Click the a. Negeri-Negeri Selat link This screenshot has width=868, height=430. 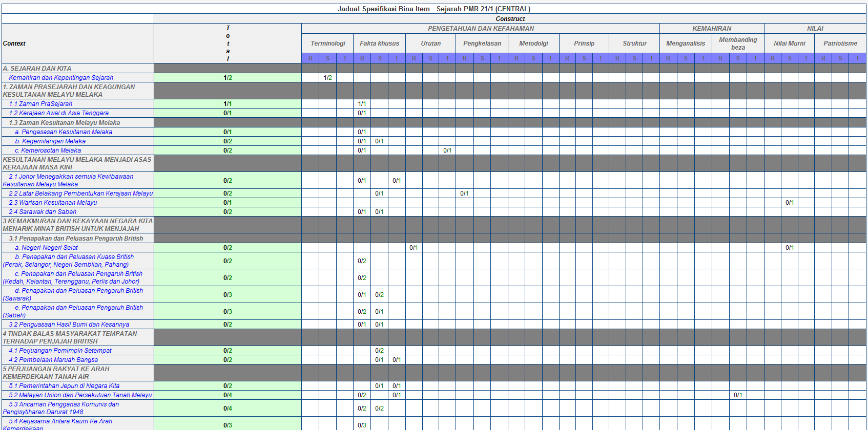(47, 248)
